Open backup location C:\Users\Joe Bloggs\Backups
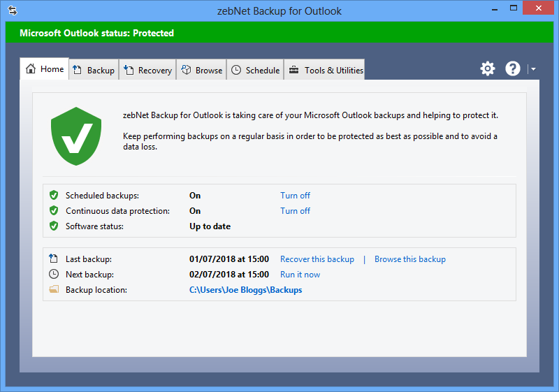 tap(246, 290)
